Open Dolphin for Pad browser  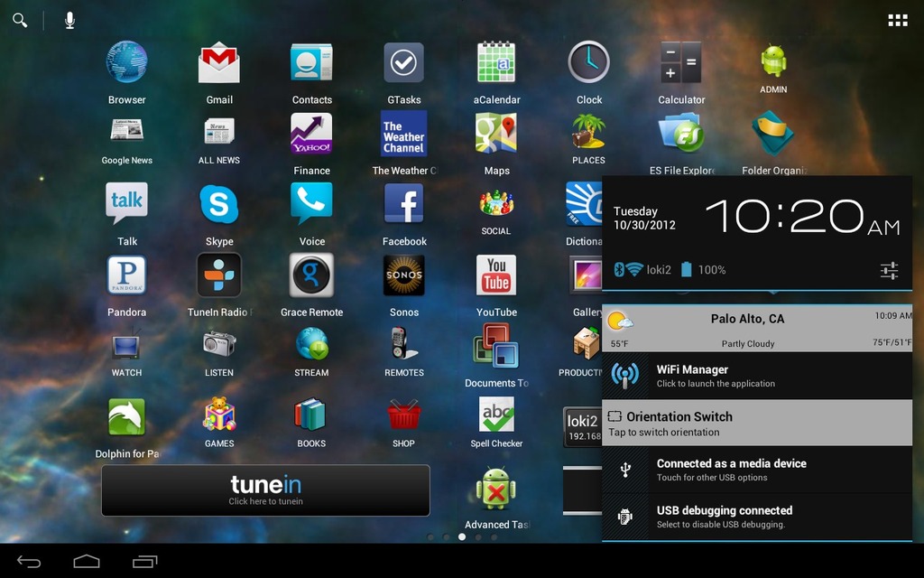[126, 416]
